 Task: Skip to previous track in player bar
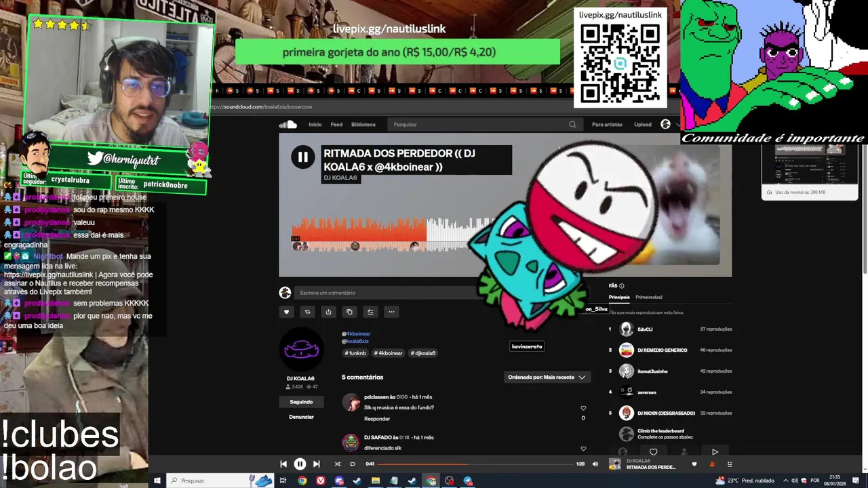(x=283, y=464)
